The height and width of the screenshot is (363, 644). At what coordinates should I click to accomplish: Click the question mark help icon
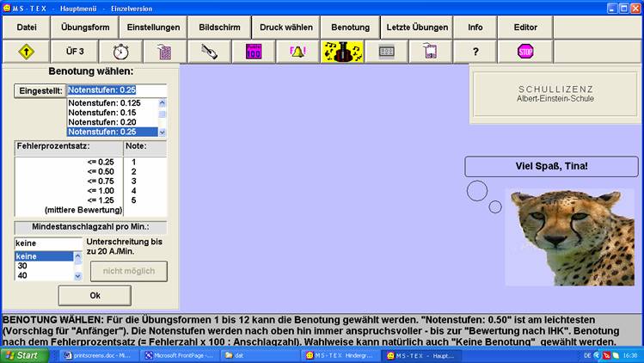[475, 52]
